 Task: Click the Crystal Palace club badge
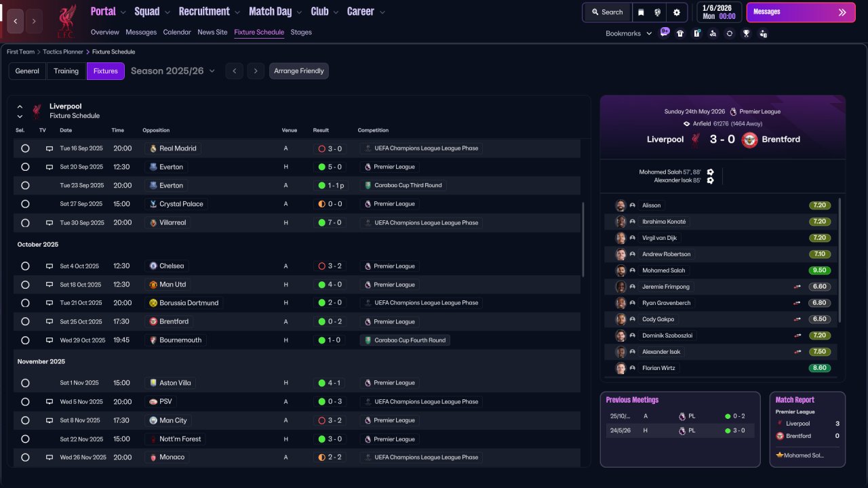153,204
